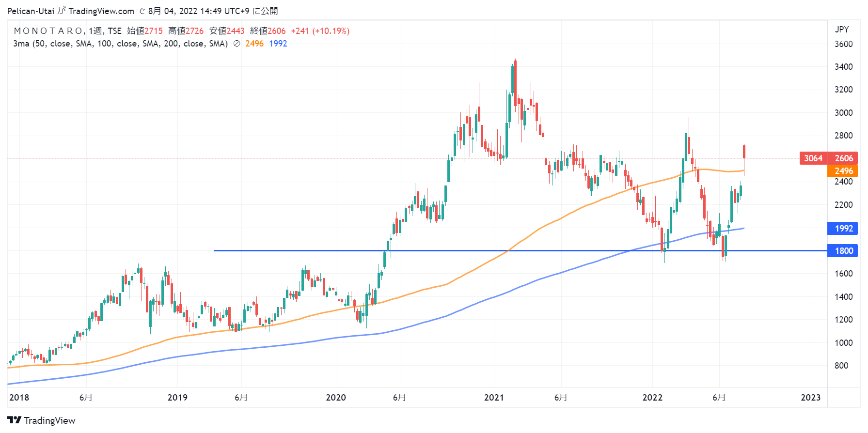Click the 3400 price axis label
Screen dimensions: 868x433
coord(843,67)
